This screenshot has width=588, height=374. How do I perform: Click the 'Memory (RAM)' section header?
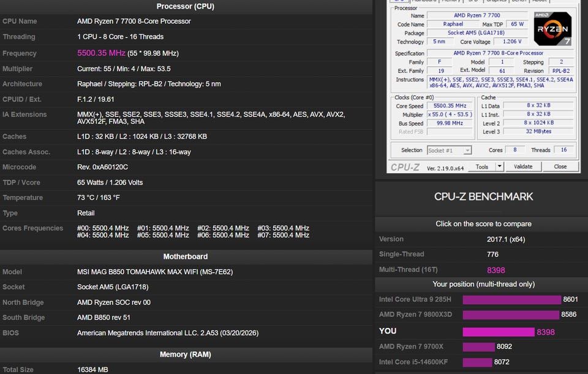185,354
